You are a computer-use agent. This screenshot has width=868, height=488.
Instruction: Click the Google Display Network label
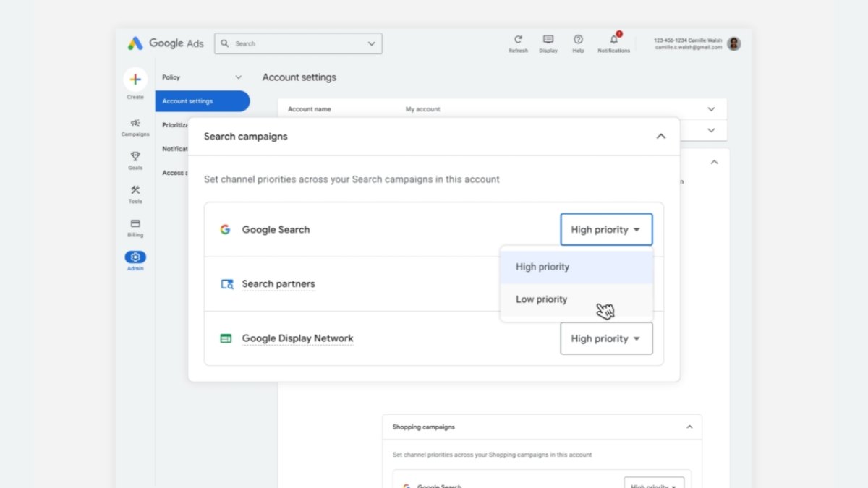(x=297, y=338)
